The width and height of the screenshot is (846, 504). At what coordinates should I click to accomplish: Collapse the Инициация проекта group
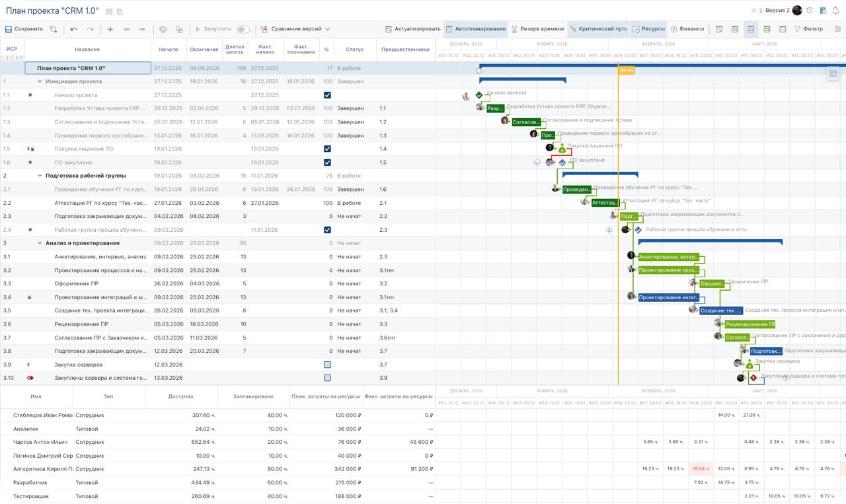40,81
